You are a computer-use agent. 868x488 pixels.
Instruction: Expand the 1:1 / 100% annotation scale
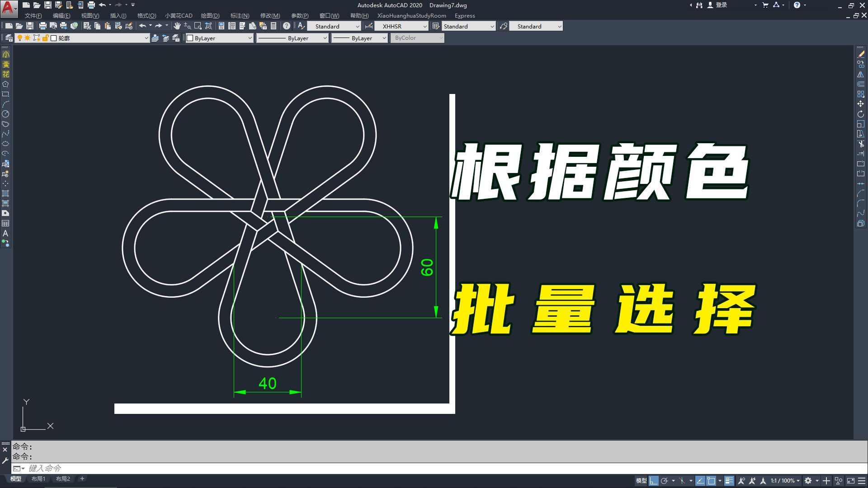coord(785,481)
